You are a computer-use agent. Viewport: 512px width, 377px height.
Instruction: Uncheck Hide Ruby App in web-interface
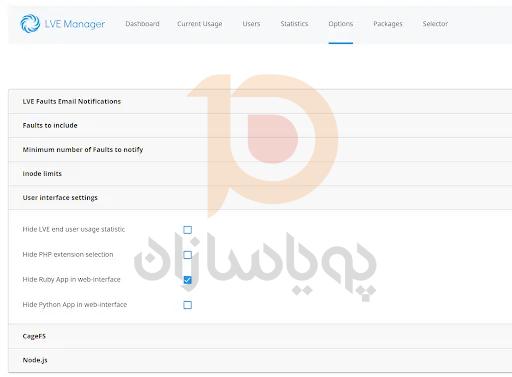coord(188,280)
